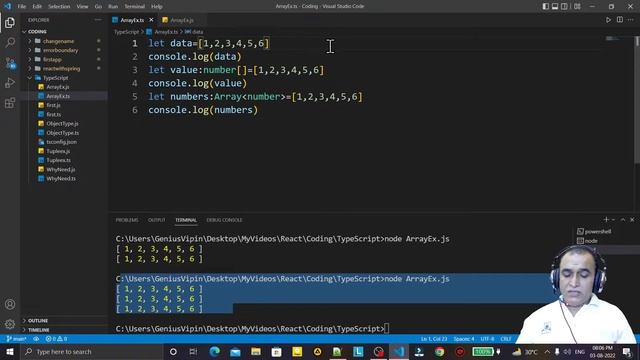This screenshot has height=360, width=640.
Task: Open the launch profile dropdown beside new terminal
Action: click(613, 220)
